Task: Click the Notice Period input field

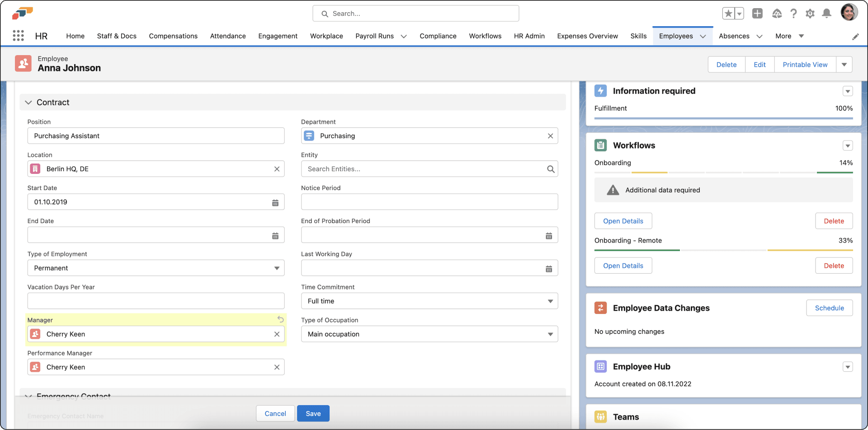Action: tap(429, 202)
